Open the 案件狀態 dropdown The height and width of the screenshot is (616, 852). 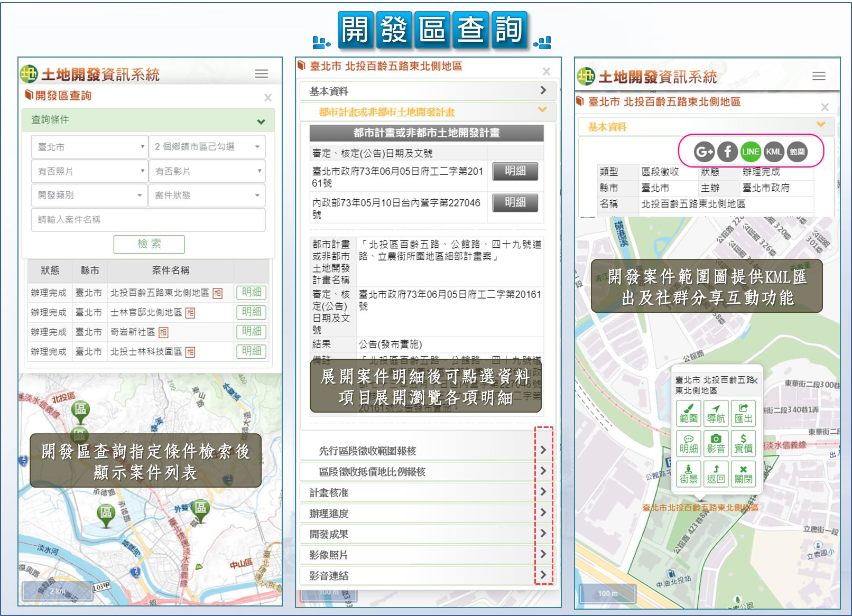coord(207,195)
